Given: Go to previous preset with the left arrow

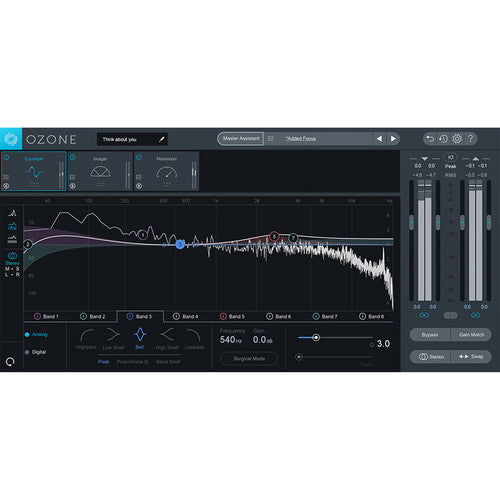Looking at the screenshot, I should (379, 139).
